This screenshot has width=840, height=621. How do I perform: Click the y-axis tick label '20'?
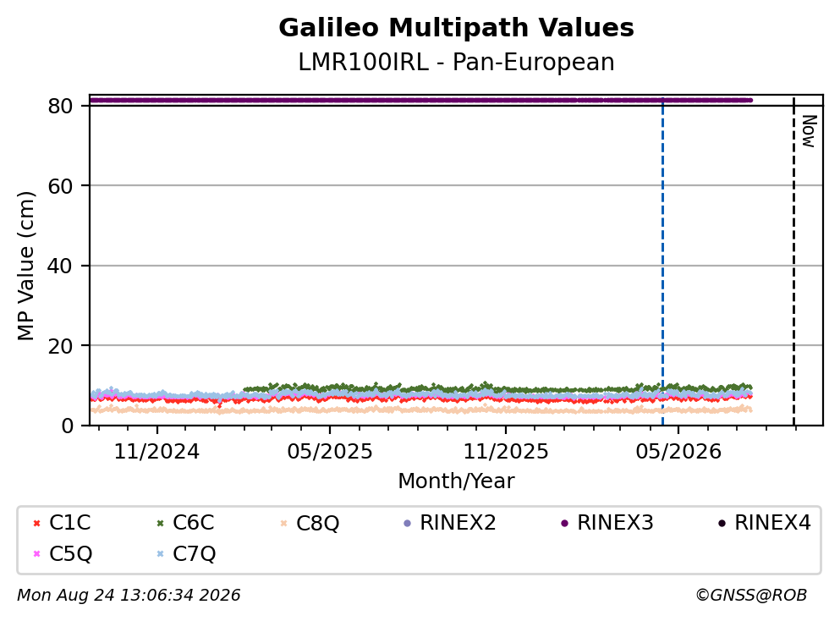(x=60, y=346)
